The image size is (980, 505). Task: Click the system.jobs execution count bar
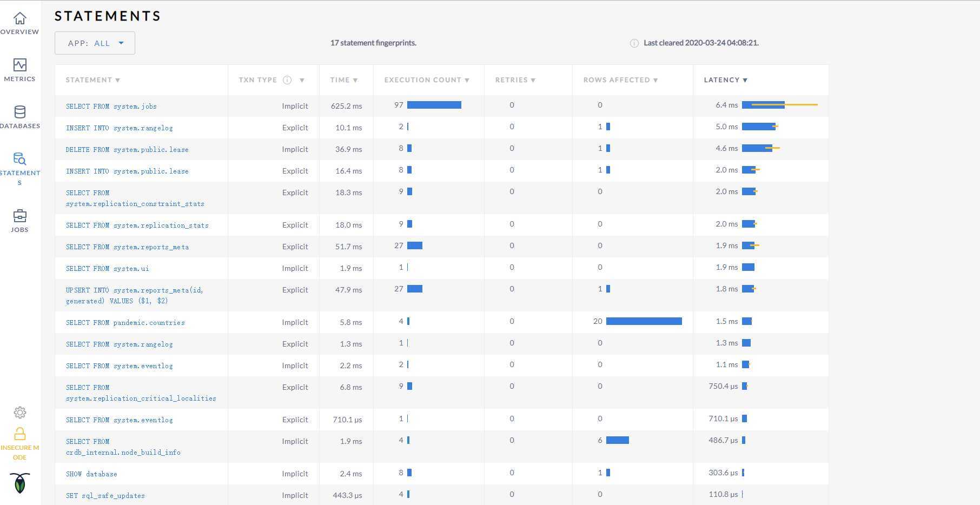[434, 105]
